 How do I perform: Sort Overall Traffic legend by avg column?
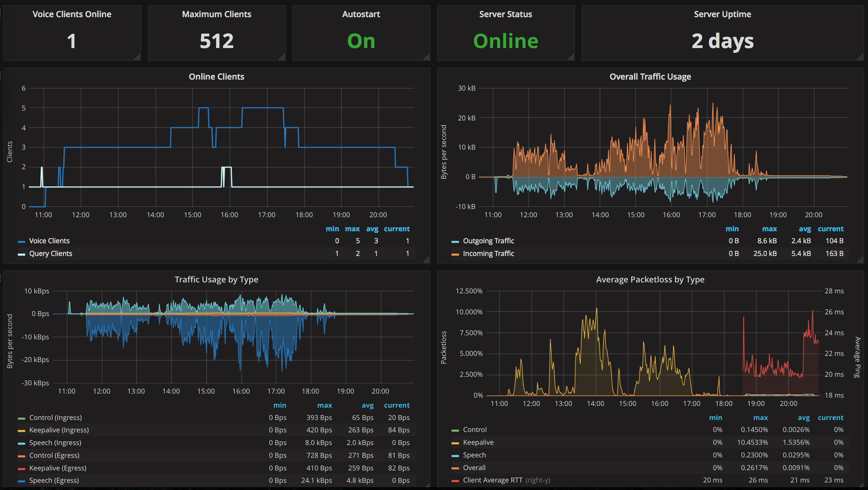click(805, 229)
